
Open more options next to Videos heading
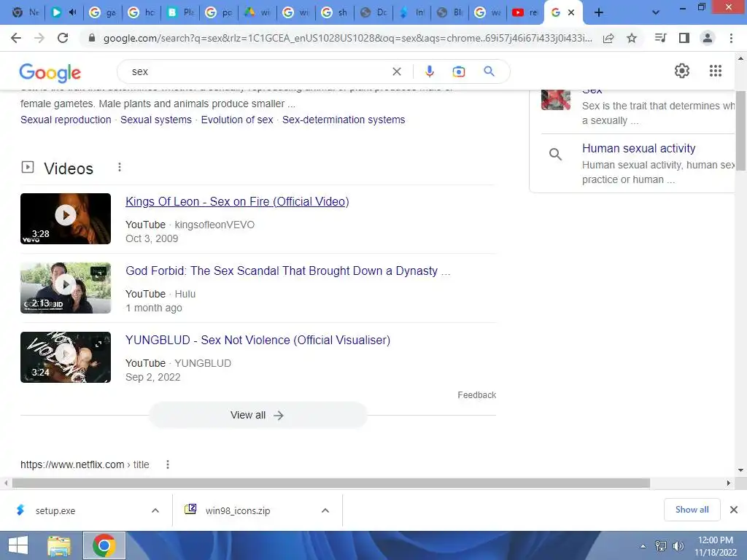pos(120,167)
